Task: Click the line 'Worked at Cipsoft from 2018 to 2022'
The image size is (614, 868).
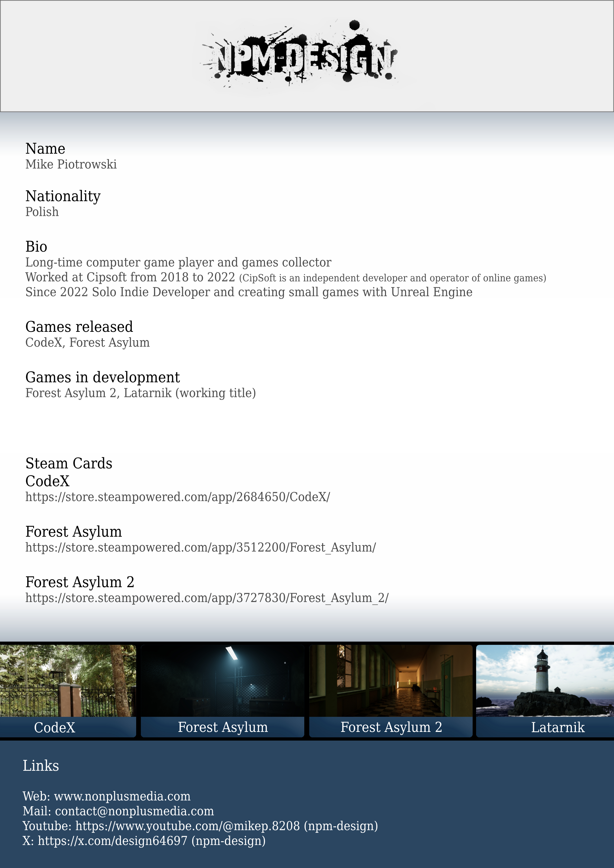Action: coord(130,277)
